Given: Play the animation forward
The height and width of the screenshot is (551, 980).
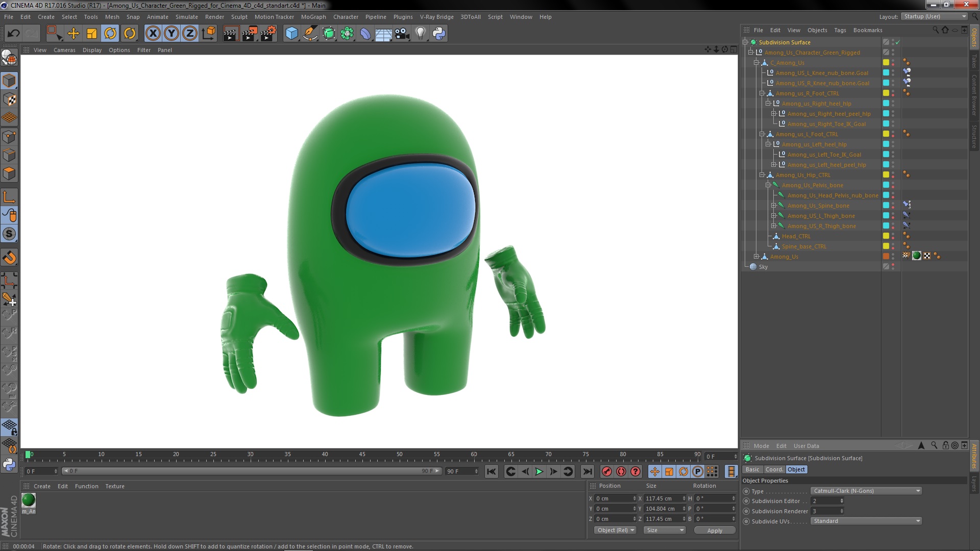Looking at the screenshot, I should [x=539, y=471].
